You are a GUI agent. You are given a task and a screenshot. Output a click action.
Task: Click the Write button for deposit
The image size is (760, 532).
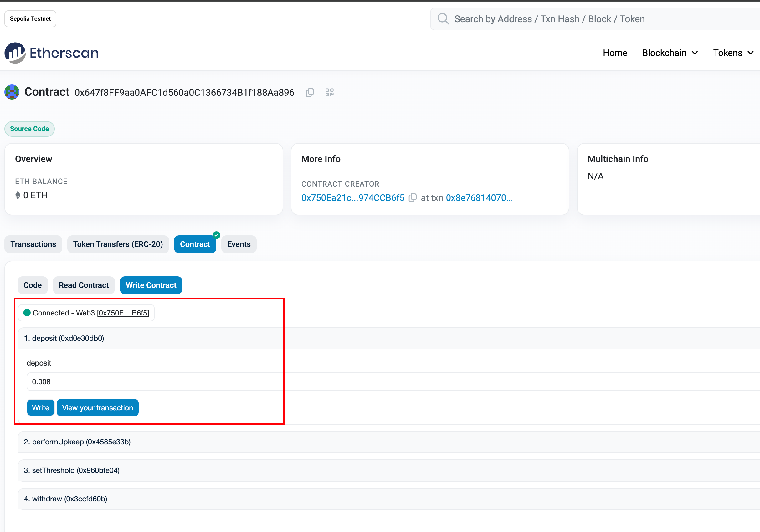(40, 407)
